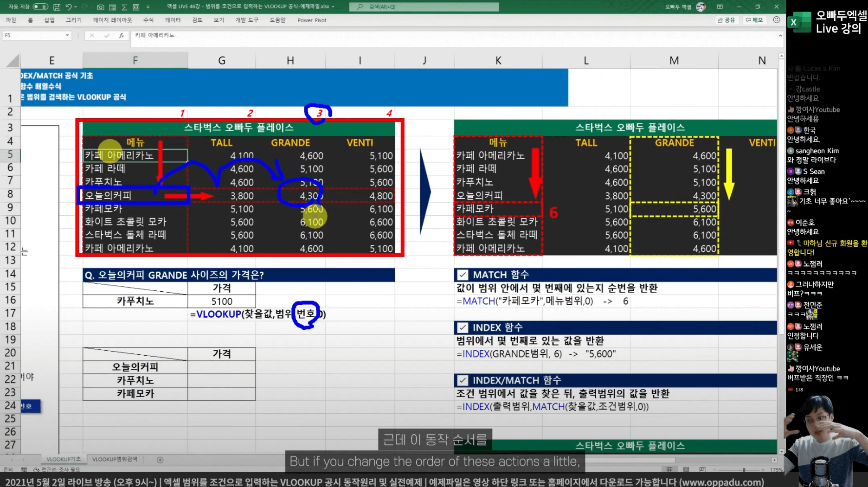Open the 삽입 (Insert) ribbon tab

49,20
